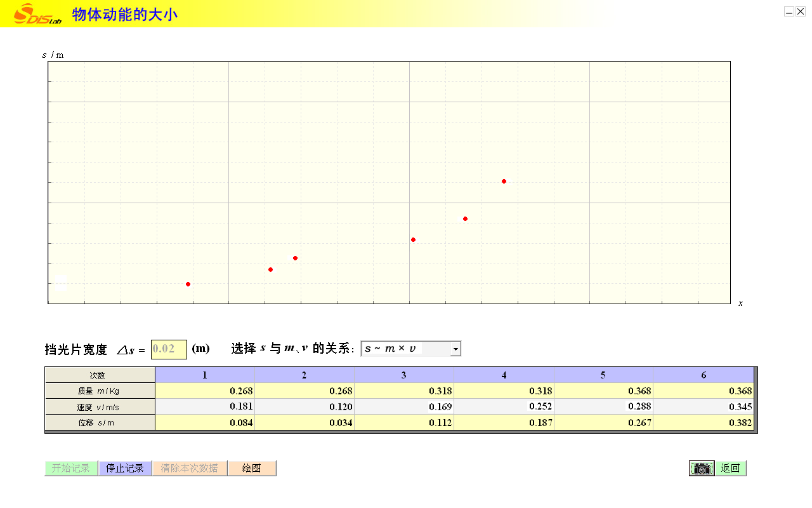Click the 质量 m/Kg row header
The height and width of the screenshot is (508, 812).
coord(100,391)
